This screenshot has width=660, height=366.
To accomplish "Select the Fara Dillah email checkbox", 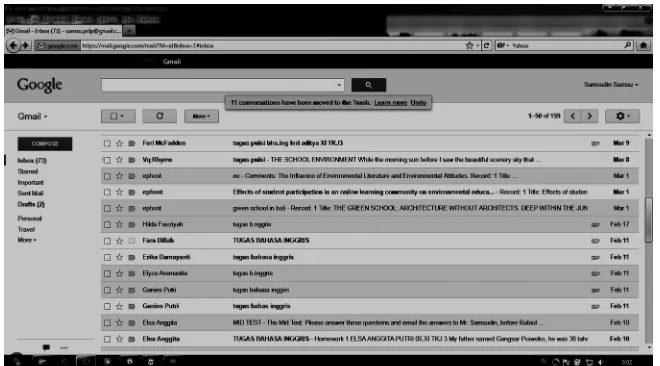I will pos(107,241).
